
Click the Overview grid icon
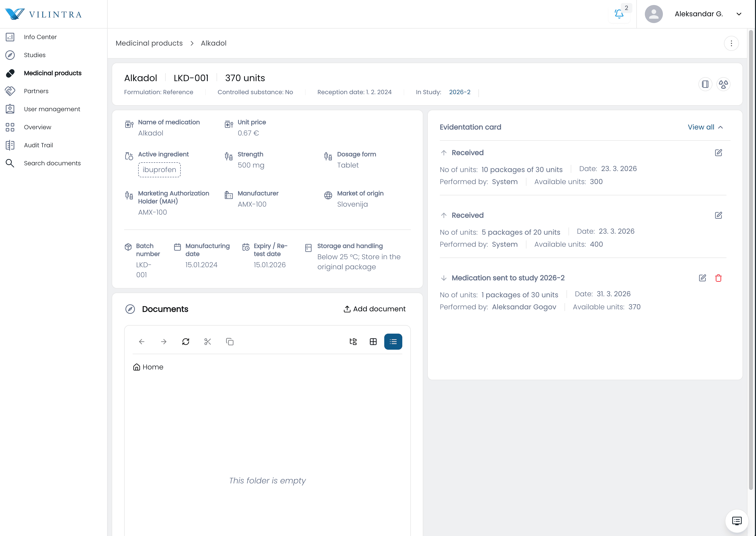pos(10,127)
